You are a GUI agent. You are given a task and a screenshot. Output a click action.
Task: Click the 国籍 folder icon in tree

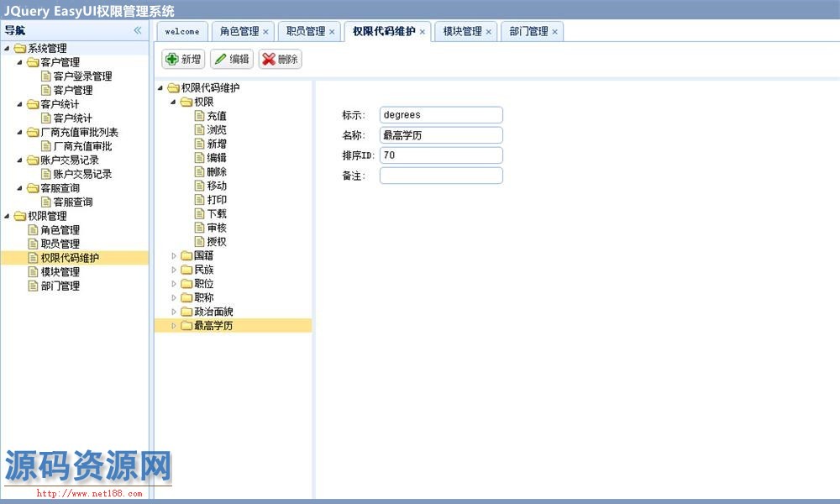[x=186, y=256]
